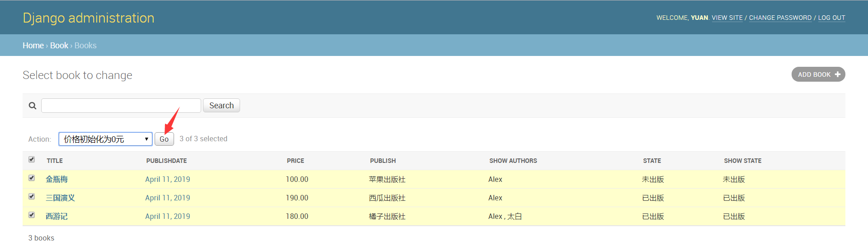Open the Book breadcrumb link

click(59, 46)
